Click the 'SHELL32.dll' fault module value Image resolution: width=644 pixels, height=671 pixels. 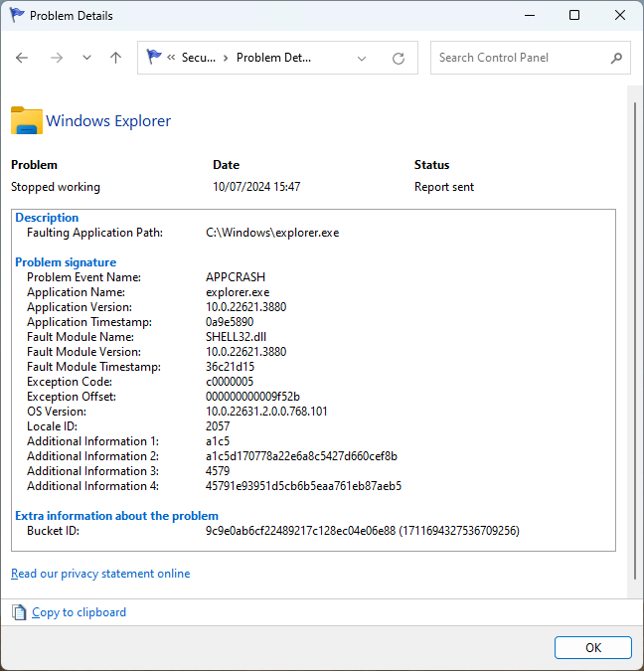coord(237,337)
